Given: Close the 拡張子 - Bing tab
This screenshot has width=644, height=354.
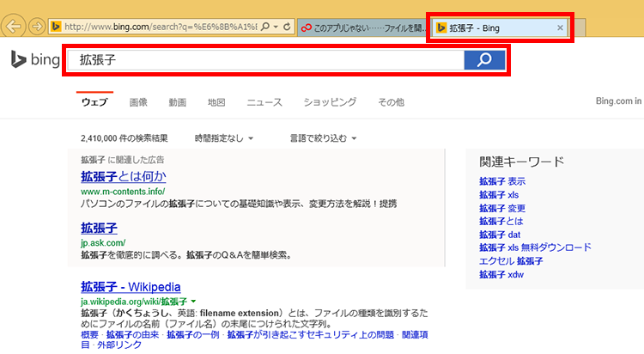Looking at the screenshot, I should (x=561, y=27).
